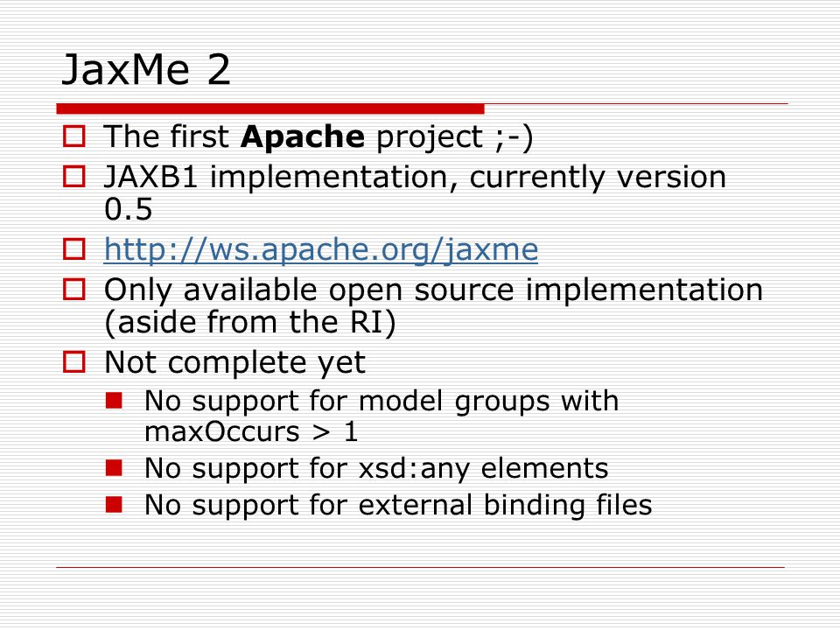Viewport: 840px width, 630px height.
Task: Click the hollow bullet beside 'Not complete yet'
Action: click(73, 362)
